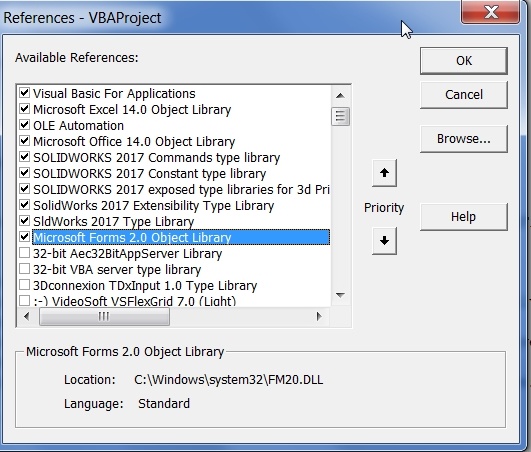Viewport: 531px width, 452px height.
Task: Select 'SOLIDWORKS 2017 exposed type libraries' row
Action: pyautogui.click(x=181, y=190)
